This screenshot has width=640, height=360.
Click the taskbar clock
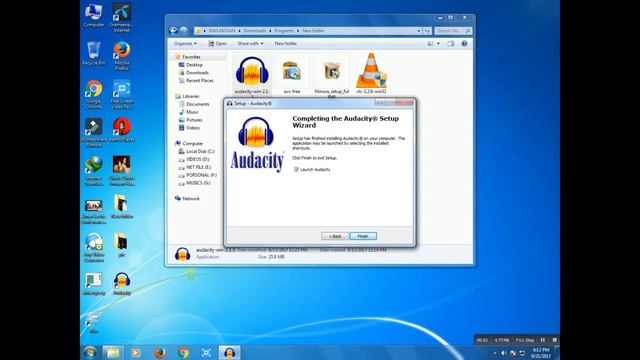point(541,353)
